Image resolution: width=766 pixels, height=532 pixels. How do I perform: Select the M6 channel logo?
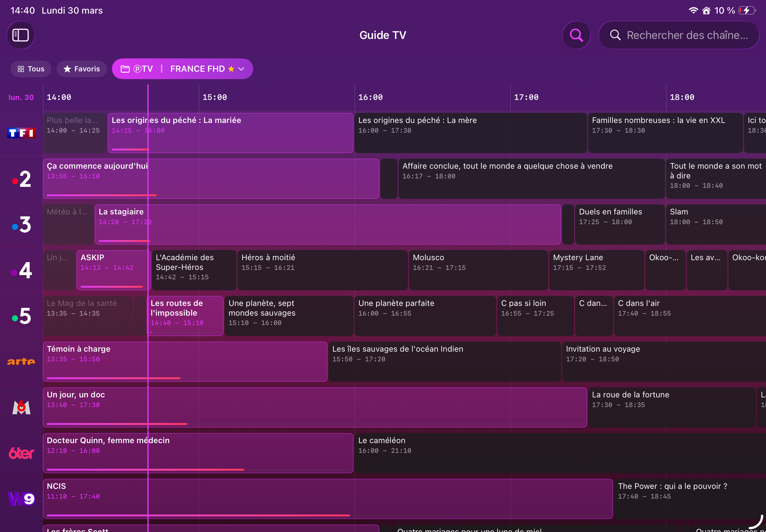[x=21, y=407]
